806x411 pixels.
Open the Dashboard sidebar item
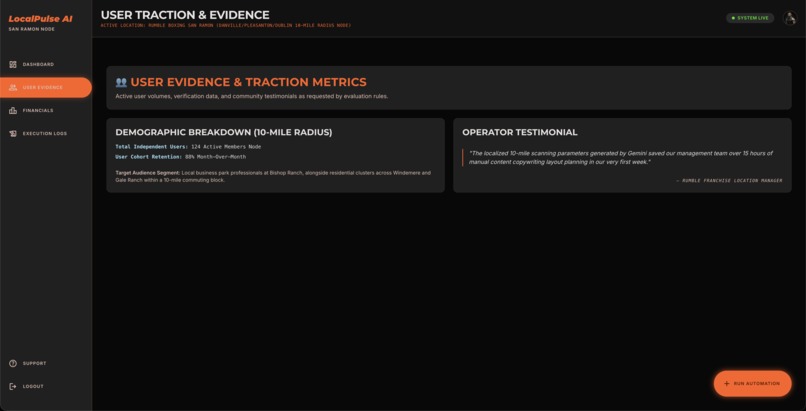point(46,64)
